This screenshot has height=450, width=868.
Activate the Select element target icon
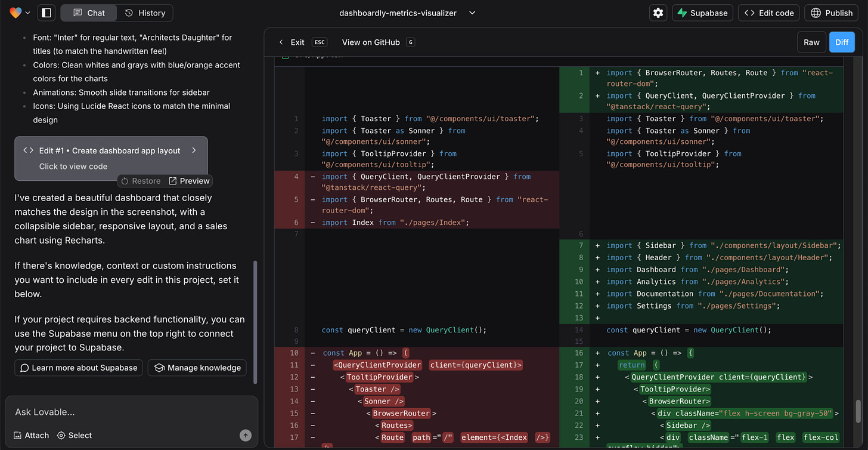coord(61,436)
